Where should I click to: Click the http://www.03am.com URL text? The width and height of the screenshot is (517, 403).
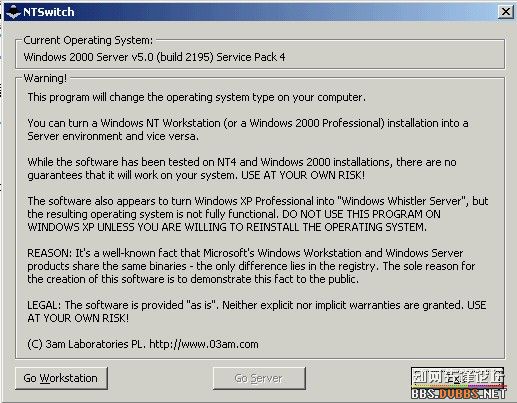[204, 344]
